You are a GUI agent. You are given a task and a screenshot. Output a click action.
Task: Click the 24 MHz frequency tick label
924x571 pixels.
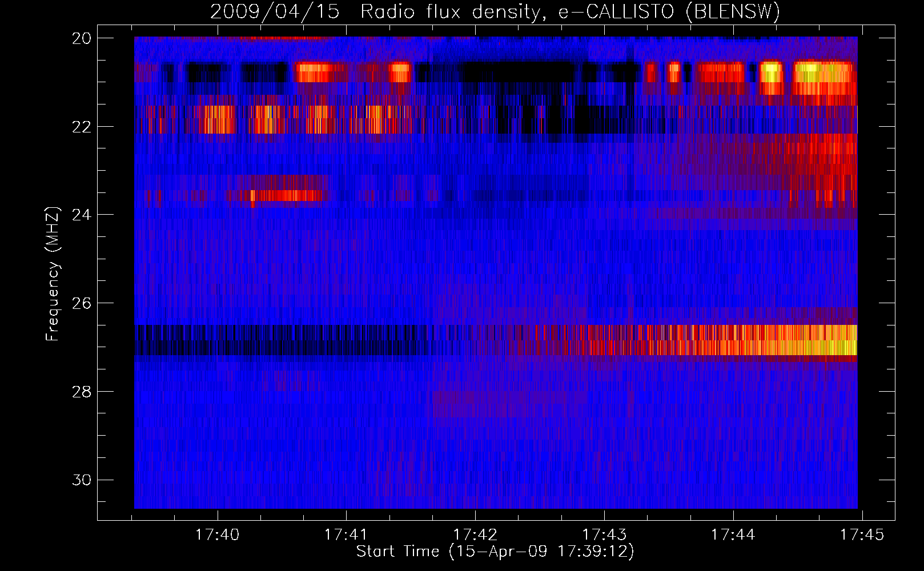82,215
